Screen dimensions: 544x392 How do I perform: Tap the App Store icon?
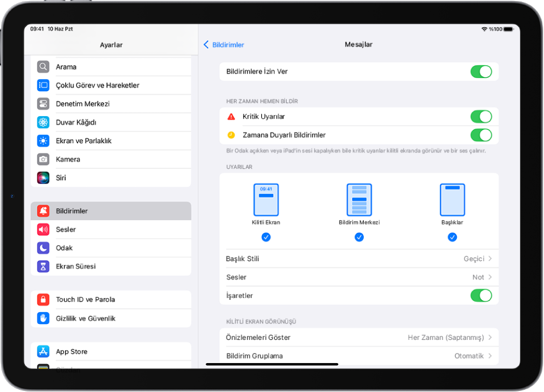[x=43, y=351]
